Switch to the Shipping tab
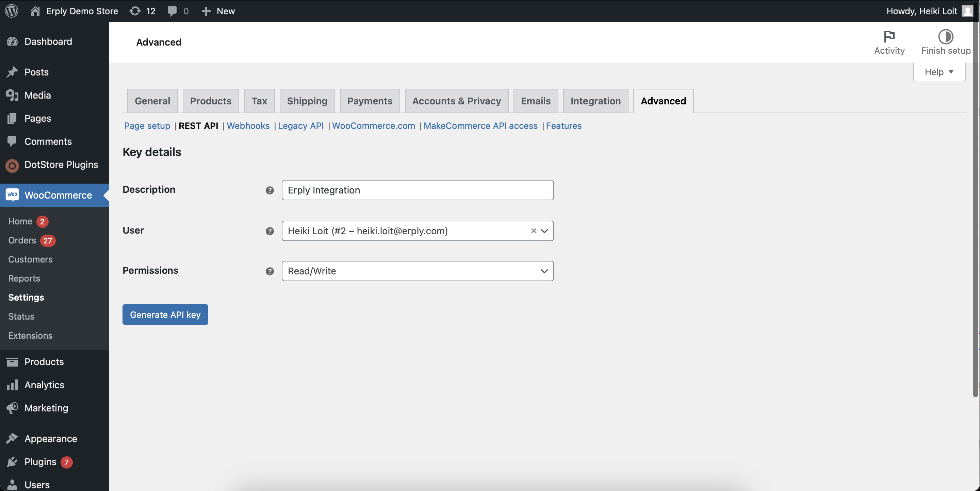980x491 pixels. coord(307,101)
